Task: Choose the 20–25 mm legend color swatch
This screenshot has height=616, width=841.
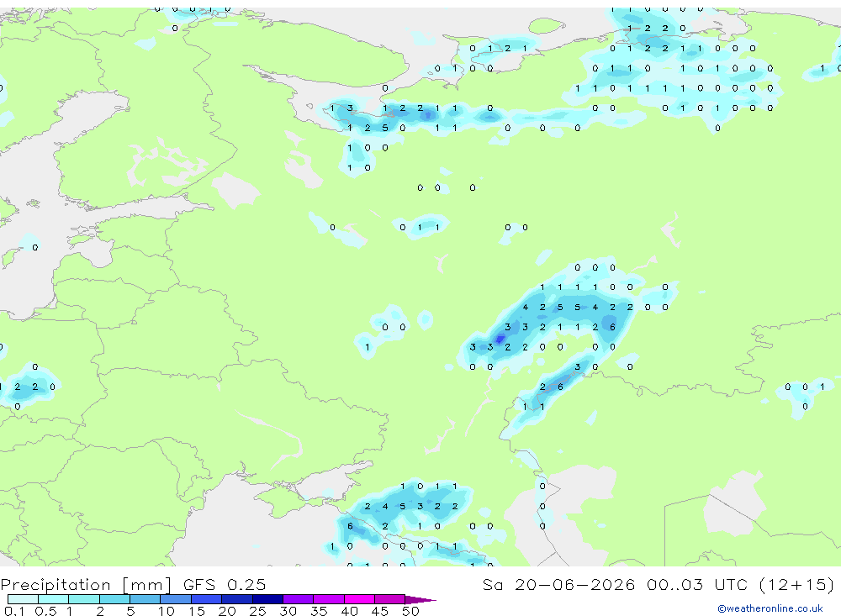Action: tap(237, 599)
